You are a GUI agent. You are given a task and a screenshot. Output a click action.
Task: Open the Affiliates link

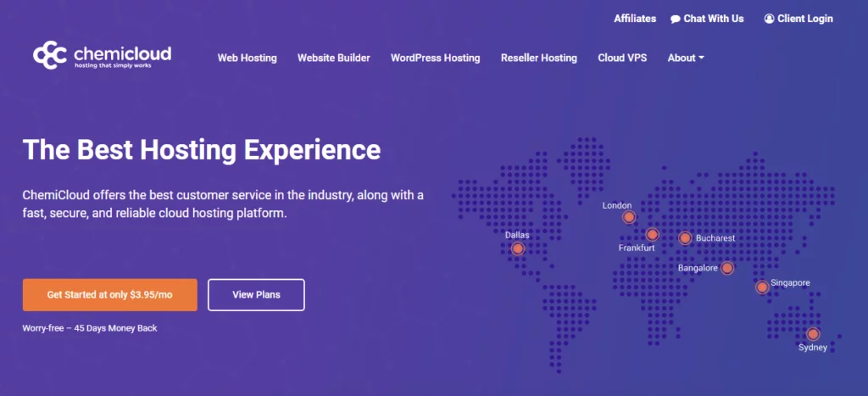pos(635,18)
